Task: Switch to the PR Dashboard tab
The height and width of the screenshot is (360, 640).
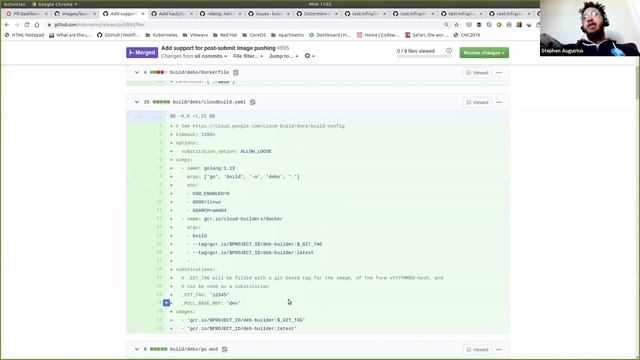Action: click(x=26, y=13)
